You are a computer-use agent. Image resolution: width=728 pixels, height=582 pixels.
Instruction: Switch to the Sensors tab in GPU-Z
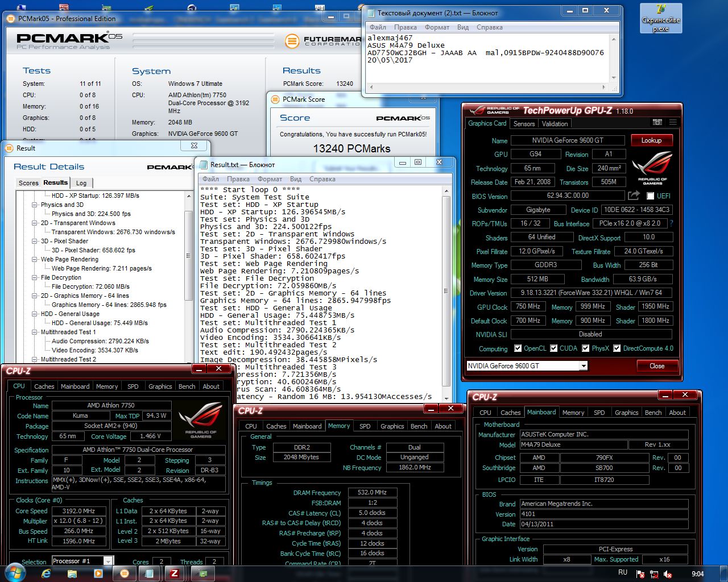pyautogui.click(x=524, y=124)
